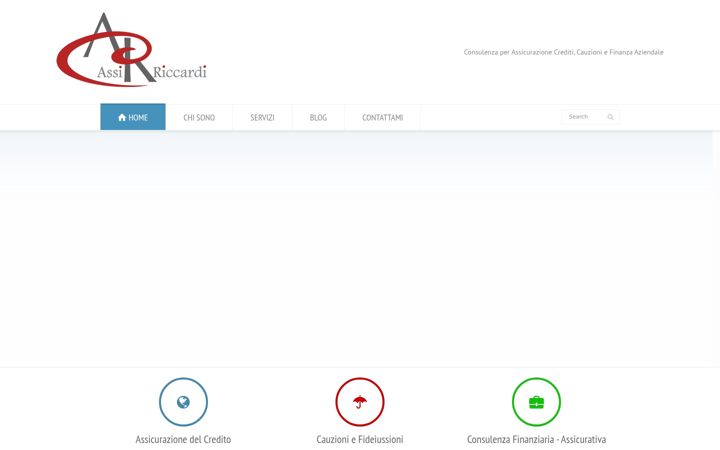Open the Chi Sono page
Viewport: 720px width, 450px height.
point(199,118)
